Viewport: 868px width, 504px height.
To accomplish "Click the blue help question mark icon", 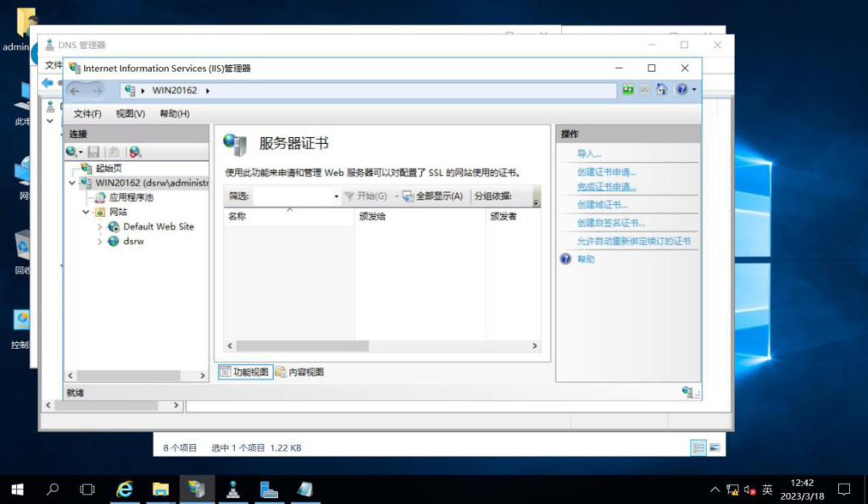I will click(682, 90).
